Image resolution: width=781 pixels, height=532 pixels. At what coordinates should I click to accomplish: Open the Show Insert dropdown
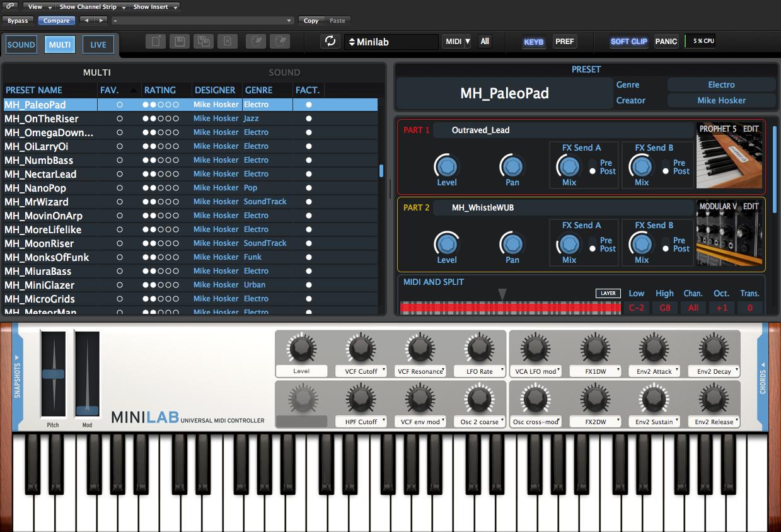point(154,7)
